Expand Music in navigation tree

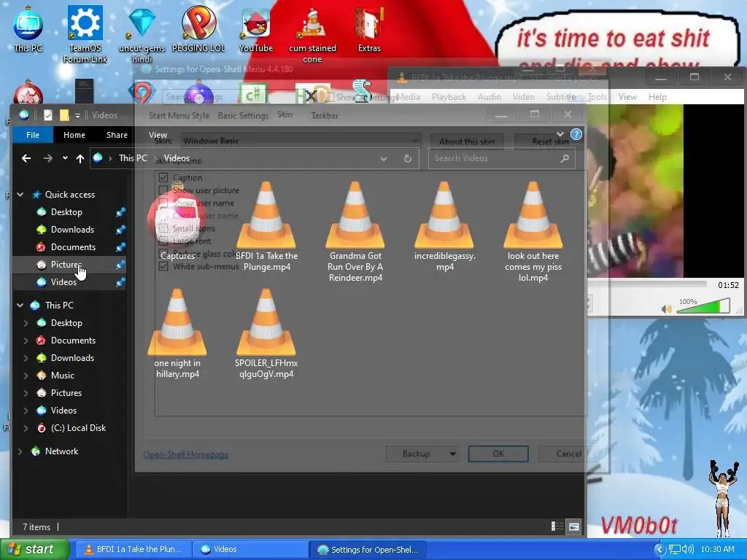pyautogui.click(x=26, y=376)
